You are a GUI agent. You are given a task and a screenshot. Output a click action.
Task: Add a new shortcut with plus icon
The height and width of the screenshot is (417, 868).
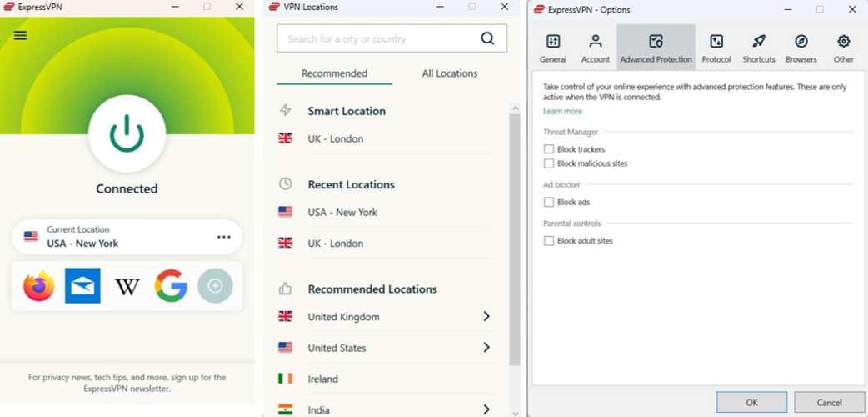[x=215, y=286]
